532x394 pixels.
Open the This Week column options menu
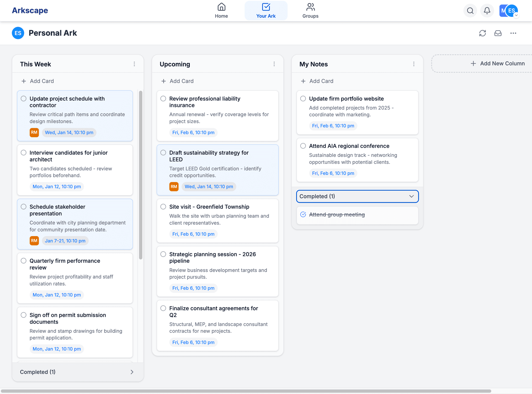[x=135, y=64]
